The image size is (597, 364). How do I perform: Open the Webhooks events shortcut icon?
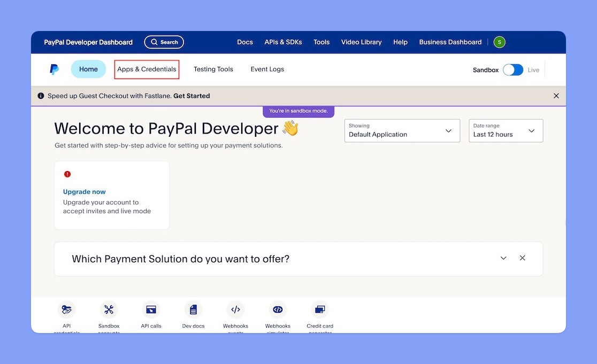[x=236, y=309]
